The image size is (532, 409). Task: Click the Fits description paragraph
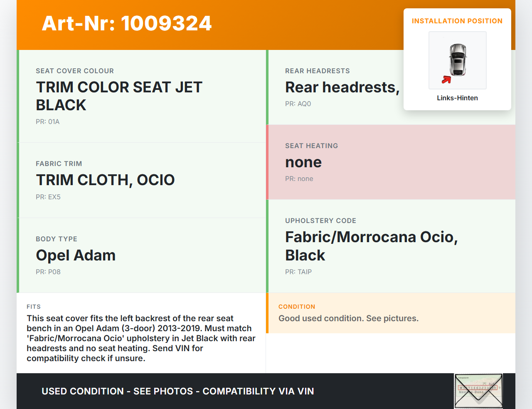pos(141,338)
